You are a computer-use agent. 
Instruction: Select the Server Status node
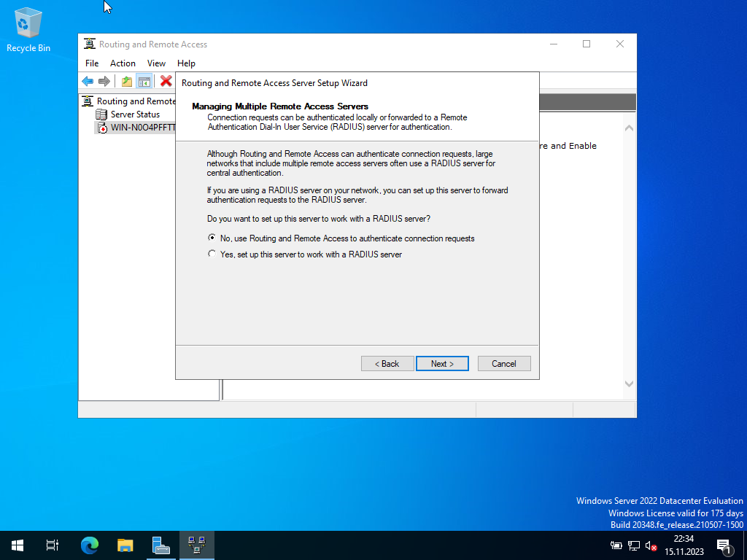(134, 114)
